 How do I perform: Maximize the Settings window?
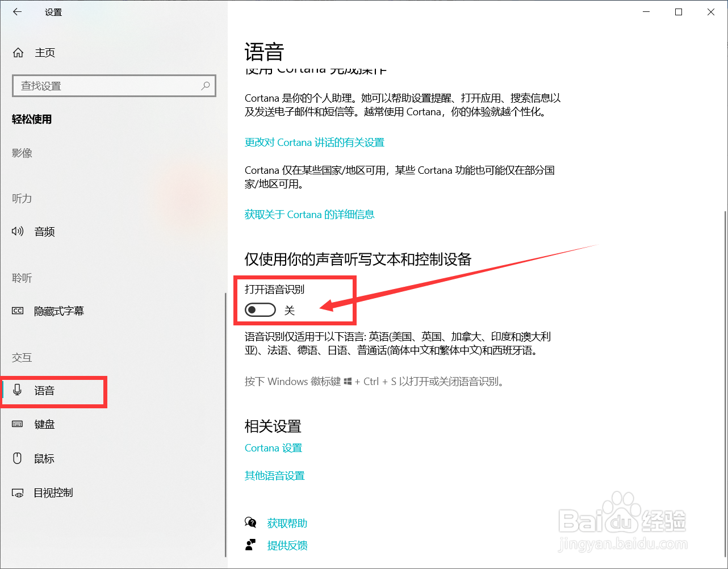679,12
